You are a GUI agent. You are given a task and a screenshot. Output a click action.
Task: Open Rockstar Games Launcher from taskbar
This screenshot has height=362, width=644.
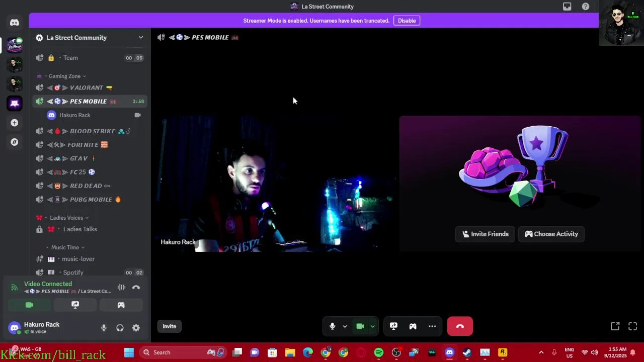503,352
